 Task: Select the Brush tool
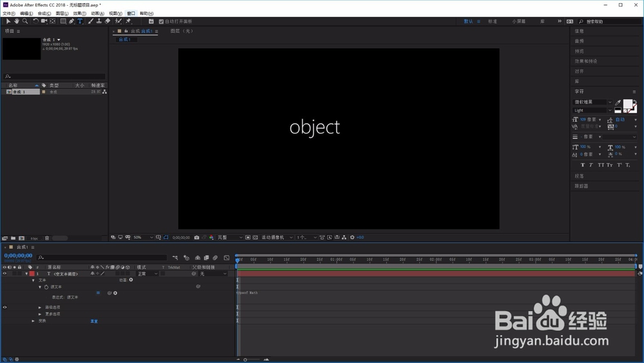(91, 21)
